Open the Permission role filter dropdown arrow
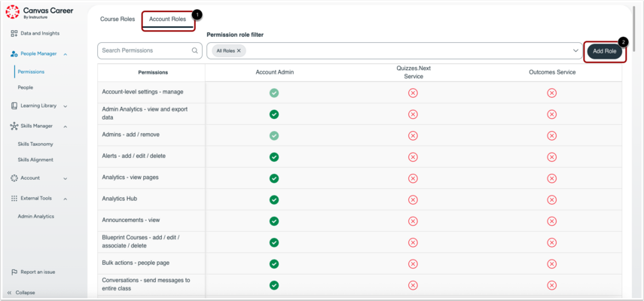Viewport: 644px width, 301px height. pos(575,51)
